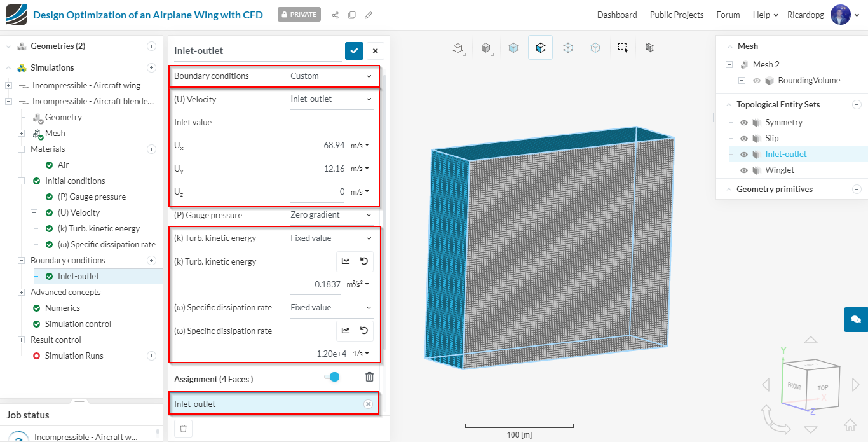Image resolution: width=868 pixels, height=442 pixels.
Task: Click the copy project icon
Action: [351, 15]
